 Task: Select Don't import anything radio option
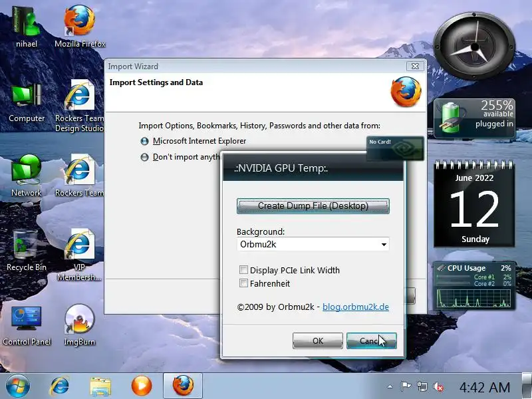coord(144,157)
